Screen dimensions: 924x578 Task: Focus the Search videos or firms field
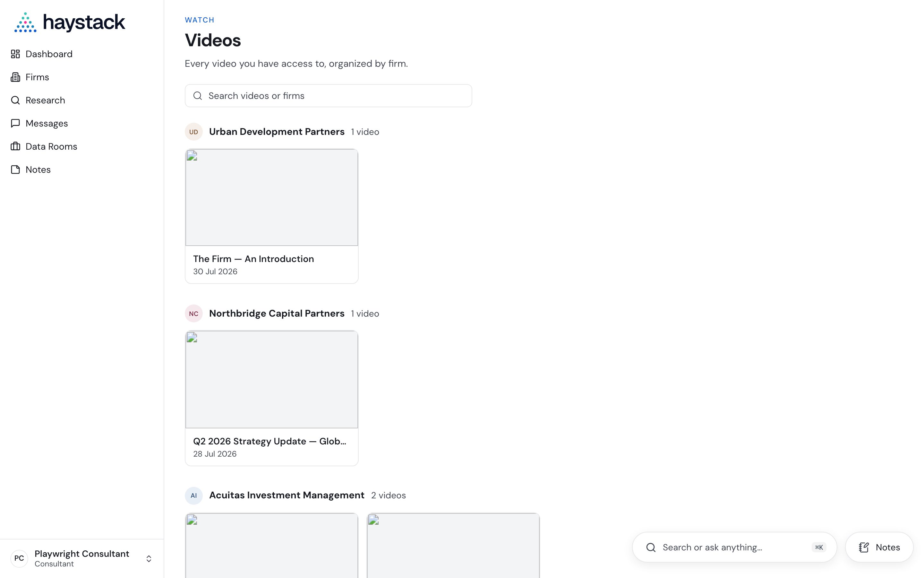[328, 96]
